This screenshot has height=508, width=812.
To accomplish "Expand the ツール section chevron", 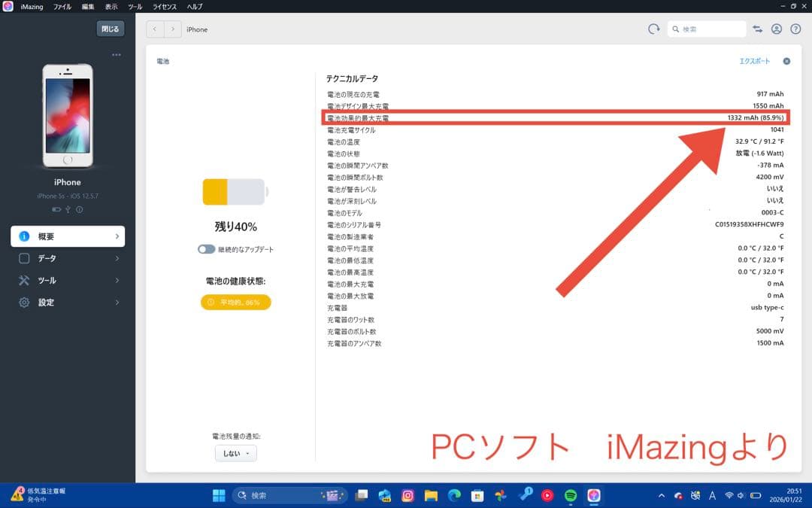I will tap(117, 280).
